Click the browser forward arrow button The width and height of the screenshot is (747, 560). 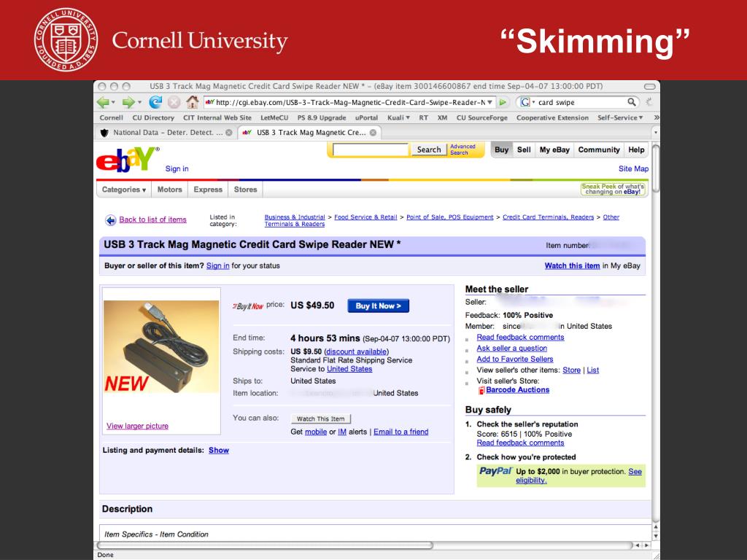[x=128, y=102]
